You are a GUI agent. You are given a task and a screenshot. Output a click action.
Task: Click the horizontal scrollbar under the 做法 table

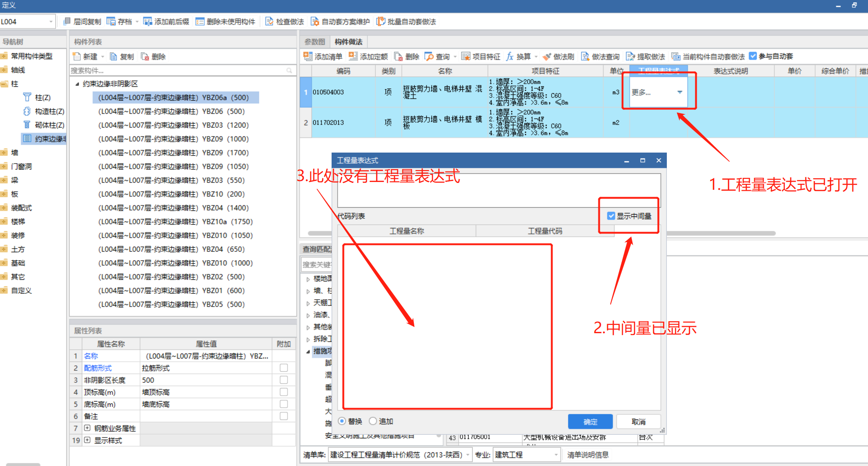point(542,233)
